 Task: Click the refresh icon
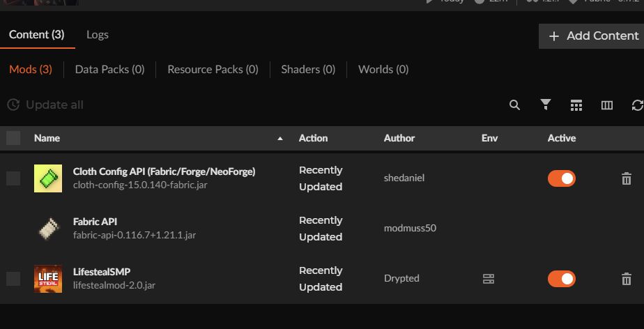tap(637, 105)
